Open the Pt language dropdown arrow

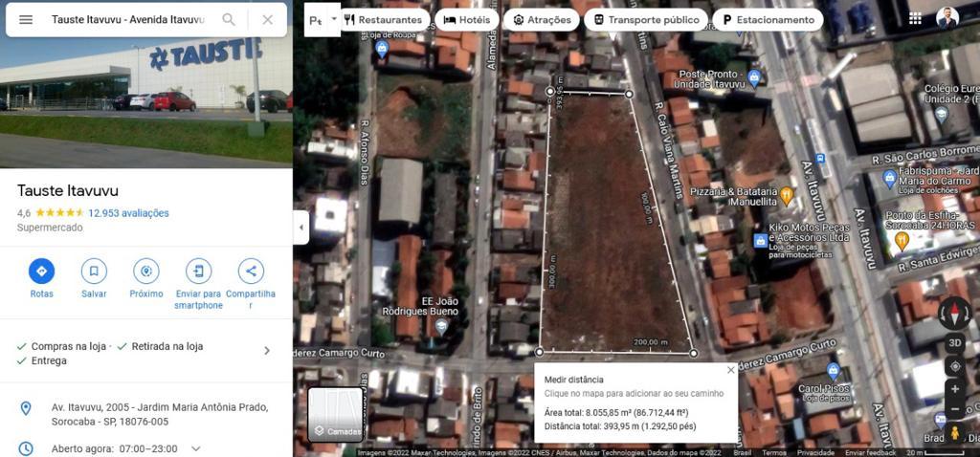tap(334, 19)
